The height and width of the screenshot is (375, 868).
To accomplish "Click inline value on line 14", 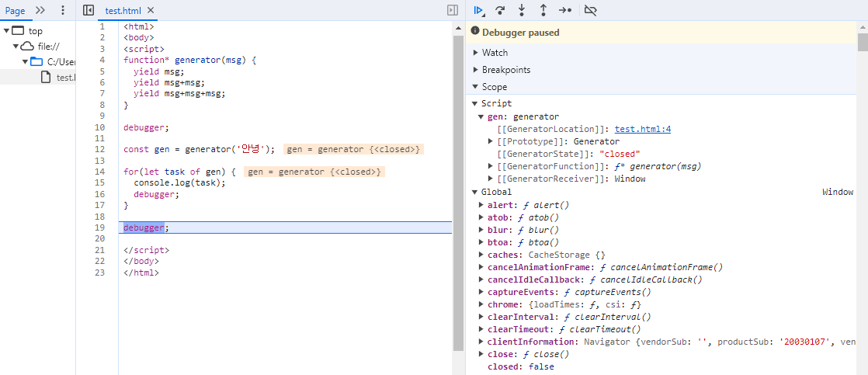I will 314,172.
